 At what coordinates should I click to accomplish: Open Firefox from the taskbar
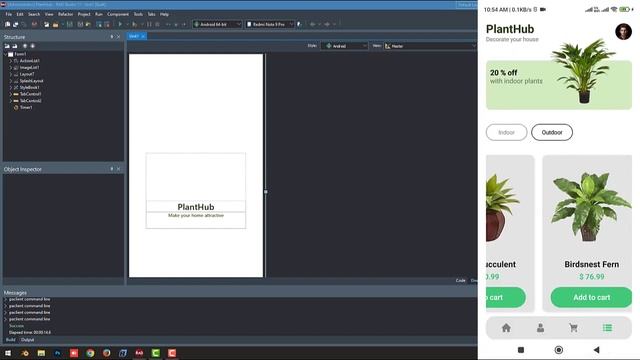click(x=107, y=353)
